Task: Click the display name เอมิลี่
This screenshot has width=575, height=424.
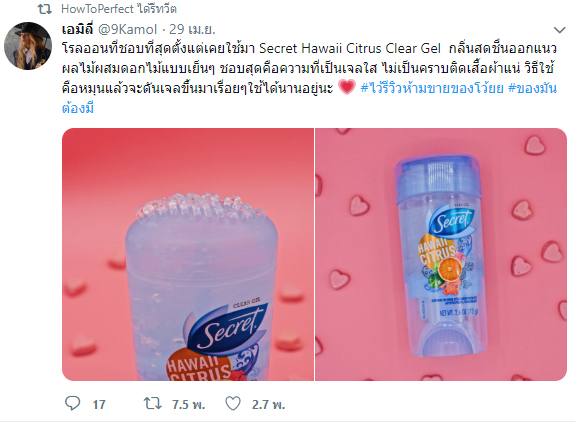Action: coord(78,29)
